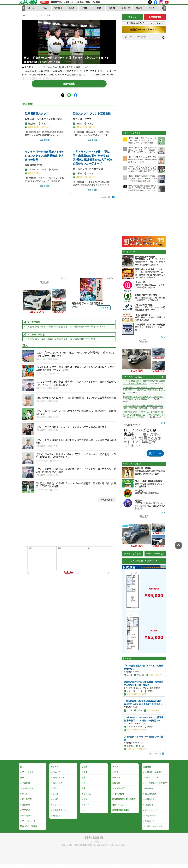Open the G党必見 Giants icon
The height and width of the screenshot is (868, 188).
coord(128,493)
